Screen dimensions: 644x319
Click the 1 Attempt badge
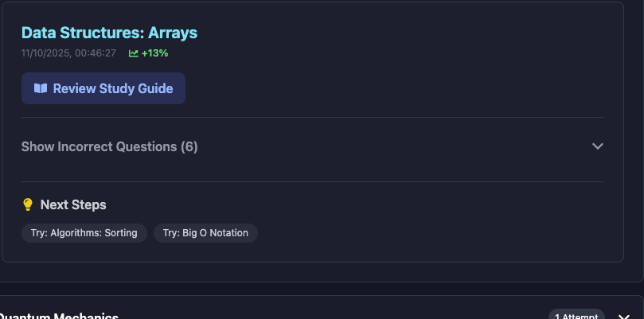tap(576, 316)
